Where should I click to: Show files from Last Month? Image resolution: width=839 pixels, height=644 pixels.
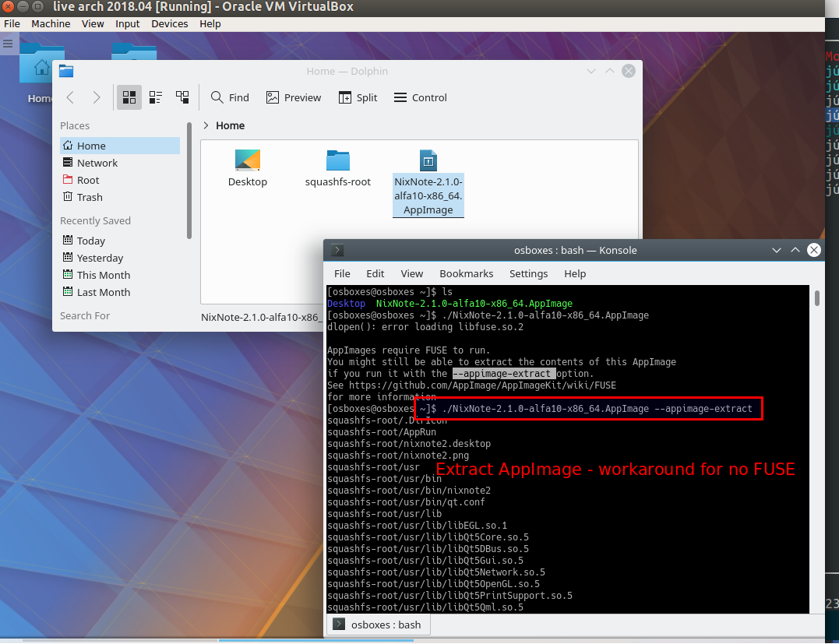tap(103, 292)
